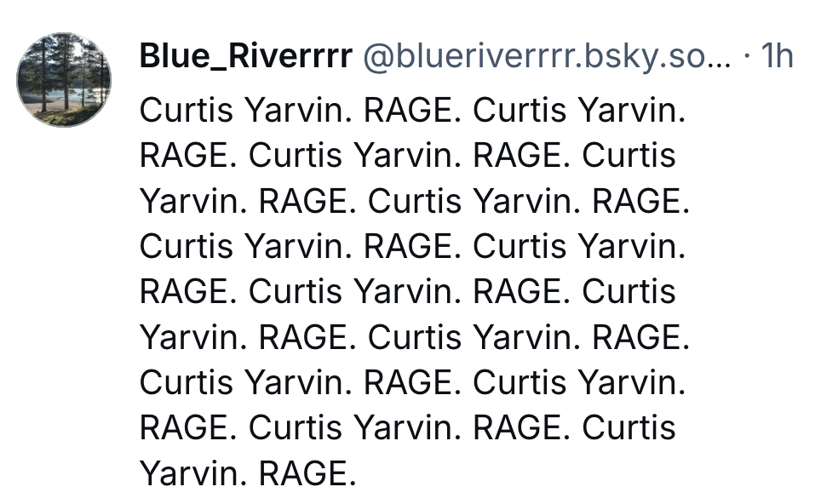Click the 1h post timestamp
Viewport: 821px width, 504px height.
[x=776, y=56]
